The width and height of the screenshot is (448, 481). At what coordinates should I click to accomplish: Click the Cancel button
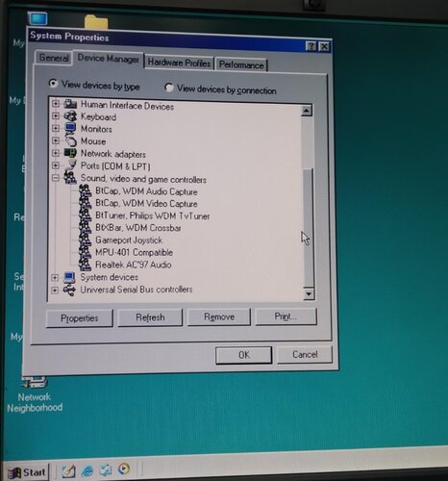coord(305,354)
